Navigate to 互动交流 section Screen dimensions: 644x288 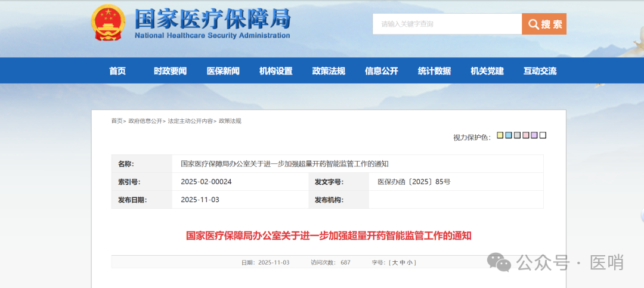point(540,71)
